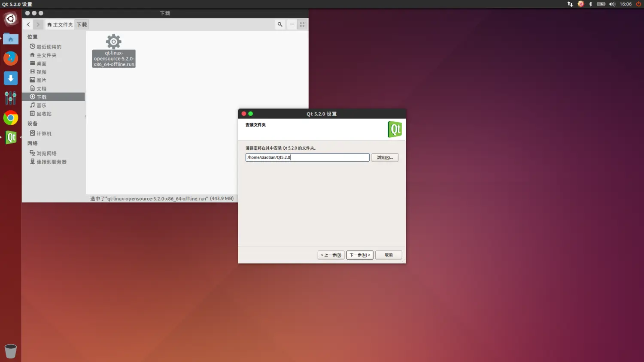Select Downloads (下载) in sidebar
This screenshot has height=362, width=644.
(x=53, y=97)
